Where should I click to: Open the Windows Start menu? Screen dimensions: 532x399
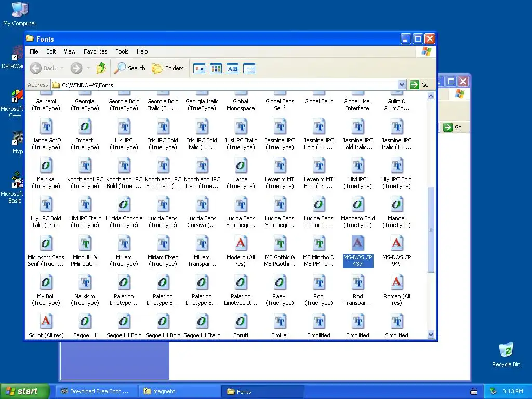pyautogui.click(x=24, y=391)
